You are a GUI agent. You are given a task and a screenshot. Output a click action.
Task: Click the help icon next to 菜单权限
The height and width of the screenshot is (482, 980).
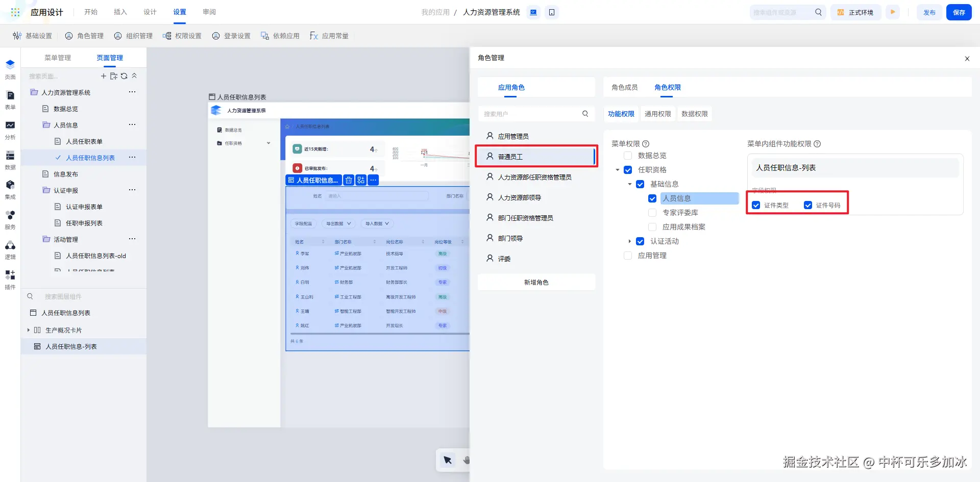point(646,144)
